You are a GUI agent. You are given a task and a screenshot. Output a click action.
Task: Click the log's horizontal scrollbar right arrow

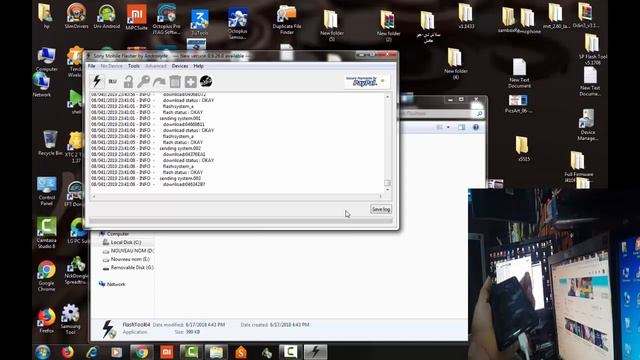point(380,196)
